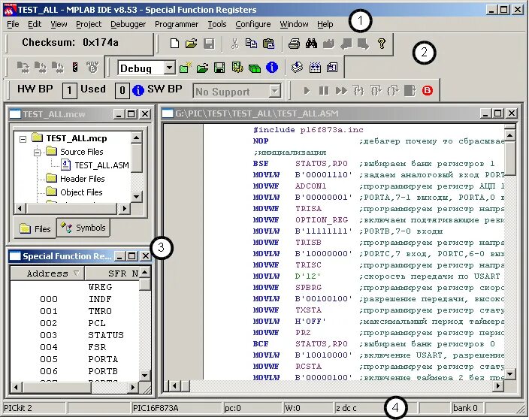
Task: Click the Paste clipboard icon
Action: (268, 44)
